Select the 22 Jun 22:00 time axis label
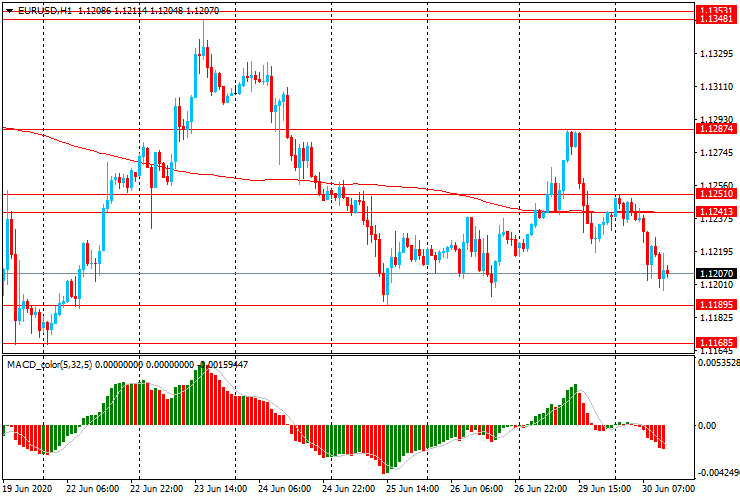 (157, 488)
